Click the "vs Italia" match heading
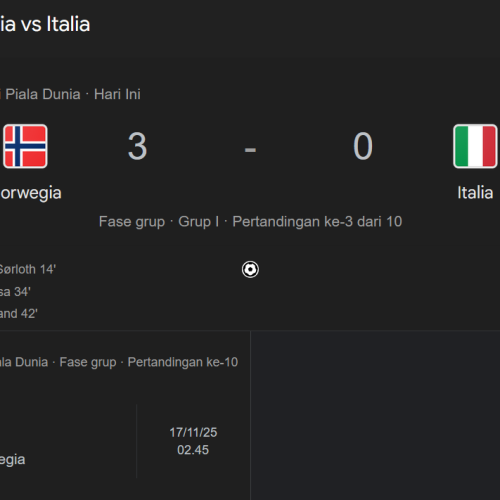The image size is (500, 500). pos(45,24)
